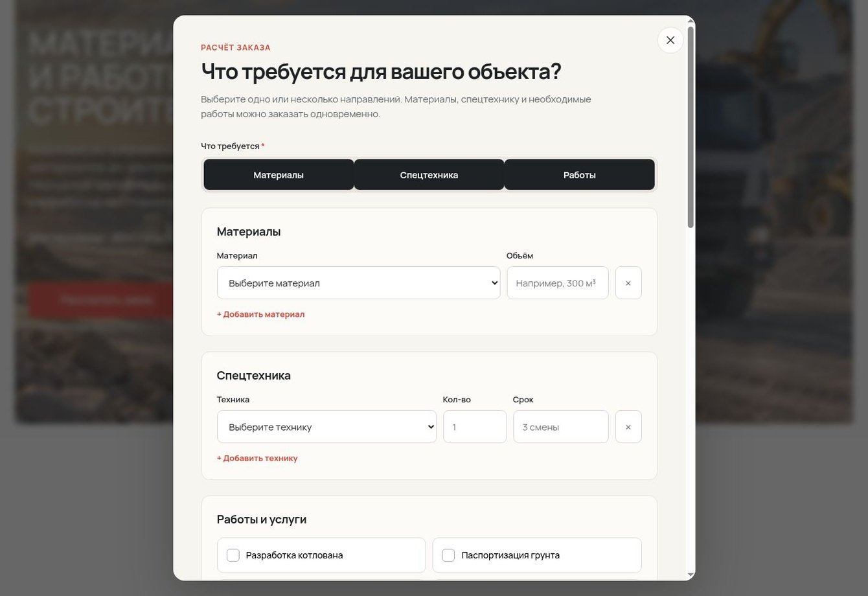Click the + Добавить материал link
This screenshot has height=596, width=868.
pyautogui.click(x=260, y=314)
